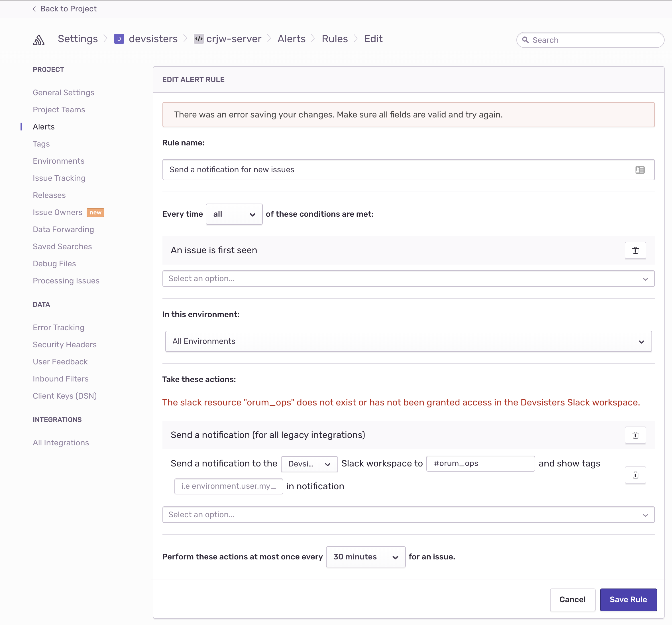Open the 'all' conditions dropdown
This screenshot has height=625, width=672.
[234, 214]
